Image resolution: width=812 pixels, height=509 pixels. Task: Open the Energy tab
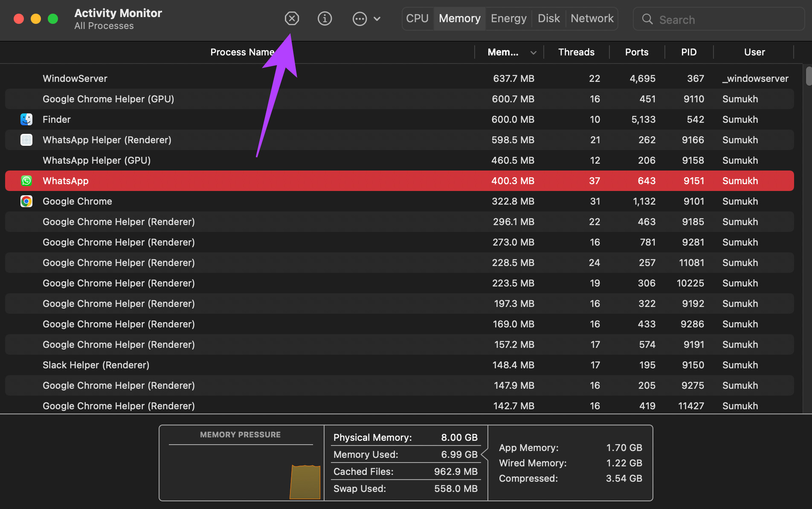click(509, 18)
